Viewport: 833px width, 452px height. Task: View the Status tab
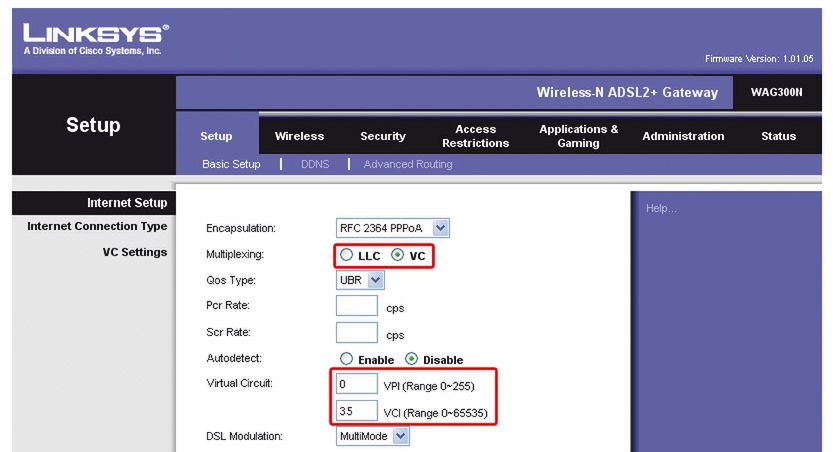point(778,136)
